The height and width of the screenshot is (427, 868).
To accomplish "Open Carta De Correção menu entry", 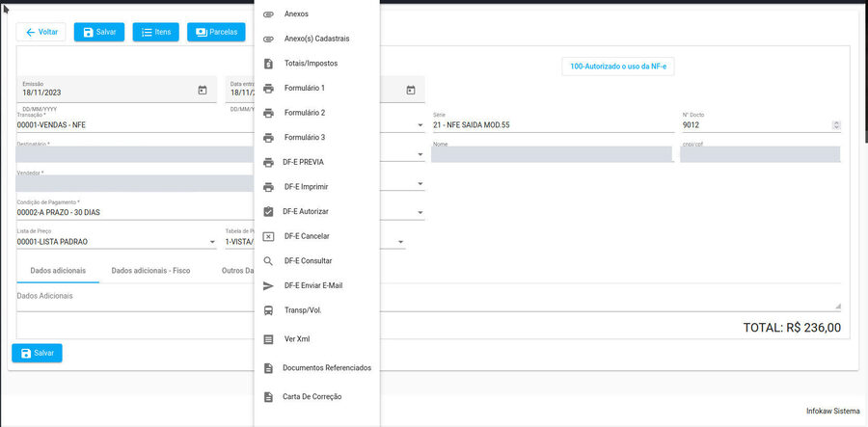I will coord(316,397).
